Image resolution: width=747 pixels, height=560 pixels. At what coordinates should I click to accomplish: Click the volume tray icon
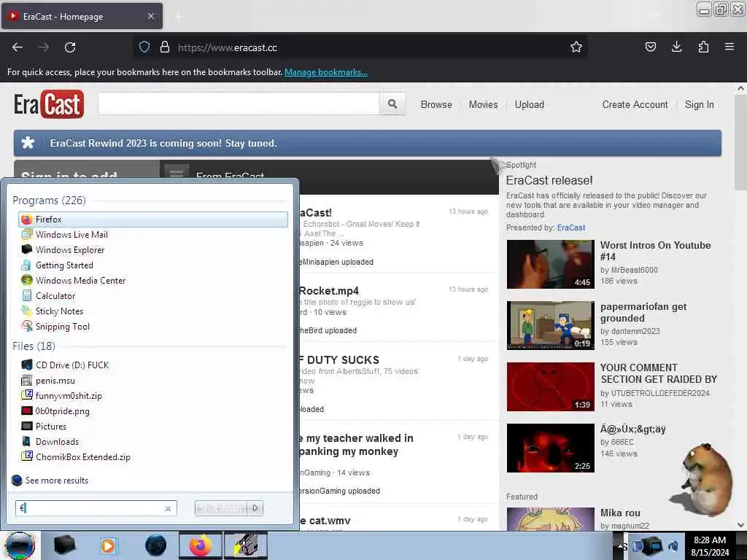point(673,546)
